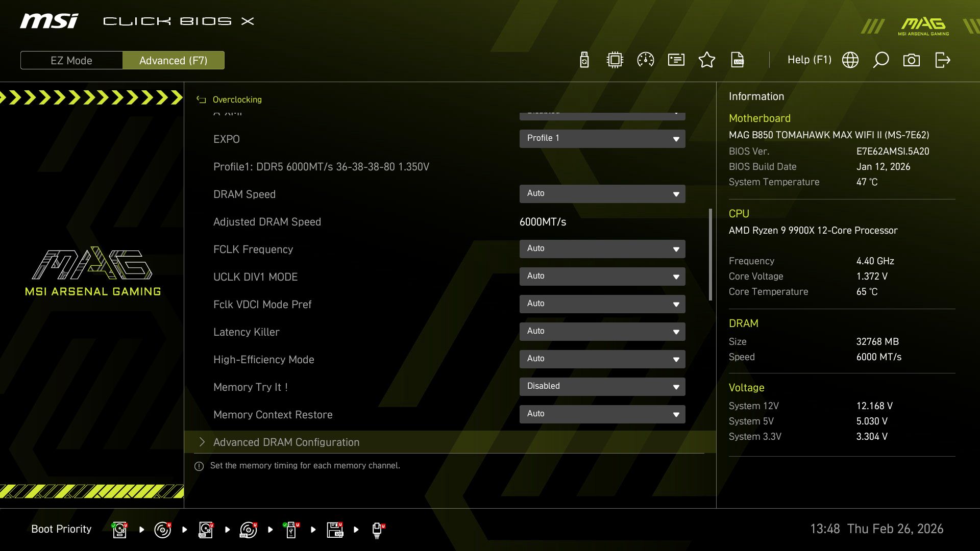Take a screenshot with the camera icon
980x551 pixels.
coord(912,60)
